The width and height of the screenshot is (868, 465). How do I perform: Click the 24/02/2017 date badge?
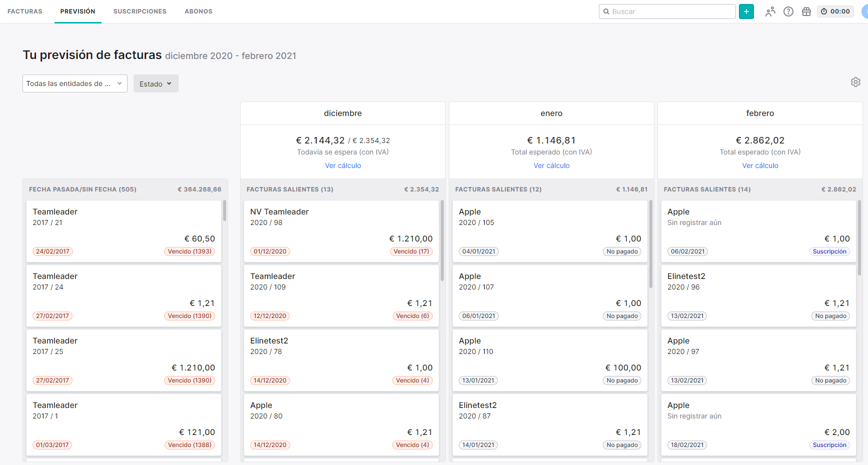(x=53, y=251)
